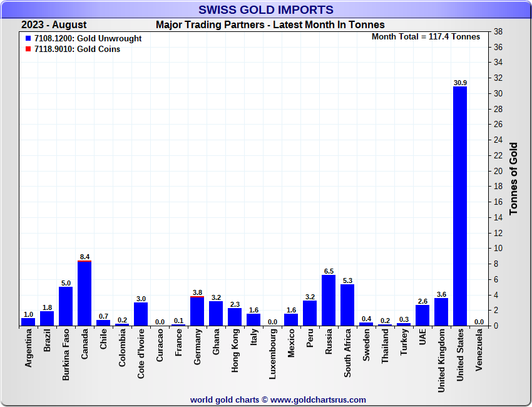This screenshot has height=407, width=532.
Task: Click the SWISS GOLD IMPORTS title
Action: [x=265, y=9]
